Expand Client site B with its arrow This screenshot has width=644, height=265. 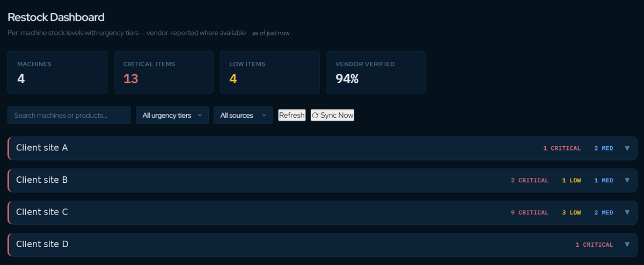(627, 181)
